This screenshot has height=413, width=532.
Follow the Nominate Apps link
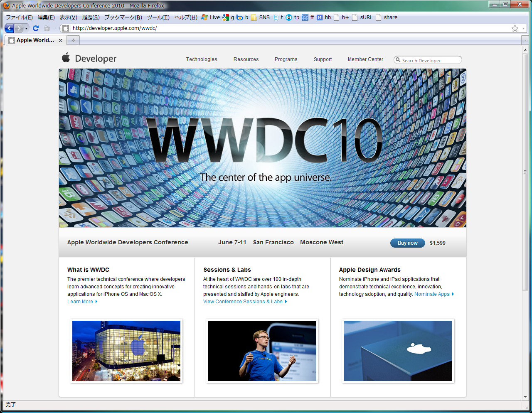click(434, 294)
